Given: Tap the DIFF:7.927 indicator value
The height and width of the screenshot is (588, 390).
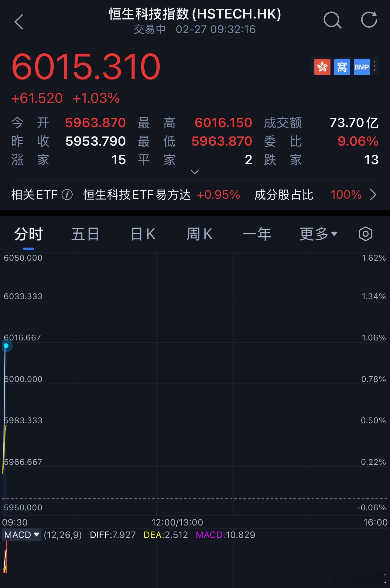Looking at the screenshot, I should click(x=113, y=535).
